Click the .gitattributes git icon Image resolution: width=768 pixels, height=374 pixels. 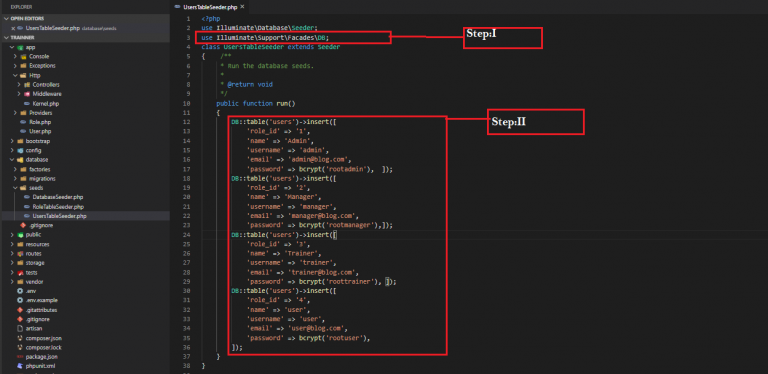pyautogui.click(x=20, y=310)
